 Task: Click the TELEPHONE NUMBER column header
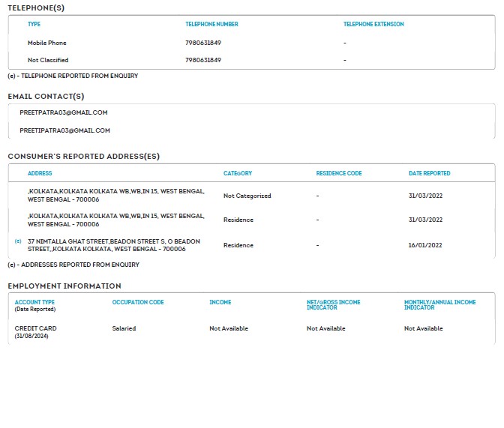click(x=211, y=24)
